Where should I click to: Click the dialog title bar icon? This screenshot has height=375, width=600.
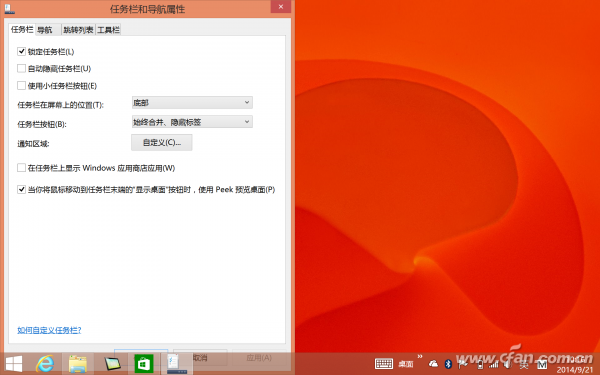pyautogui.click(x=10, y=8)
